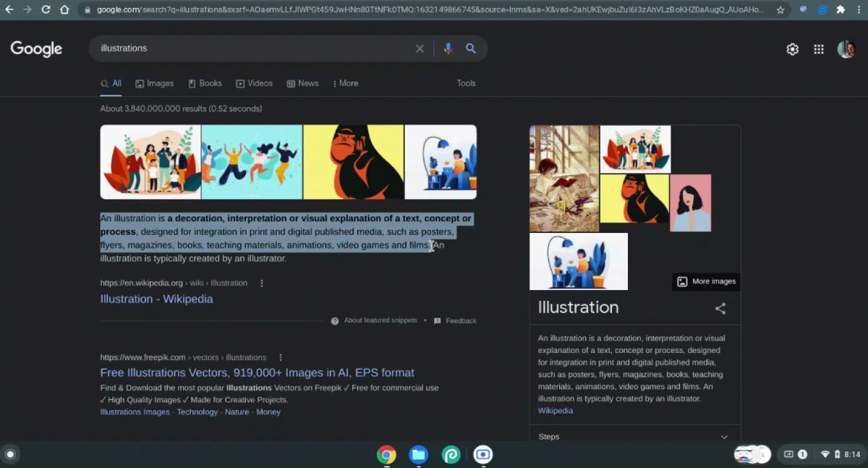Open the Illustration - Wikipedia link
This screenshot has width=868, height=468.
tap(156, 299)
